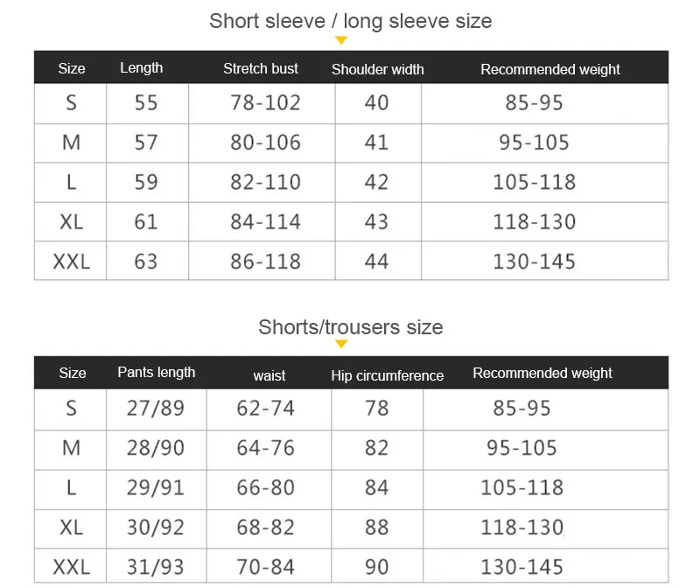The image size is (700, 588).
Task: Click the "waist" column header
Action: 269,375
